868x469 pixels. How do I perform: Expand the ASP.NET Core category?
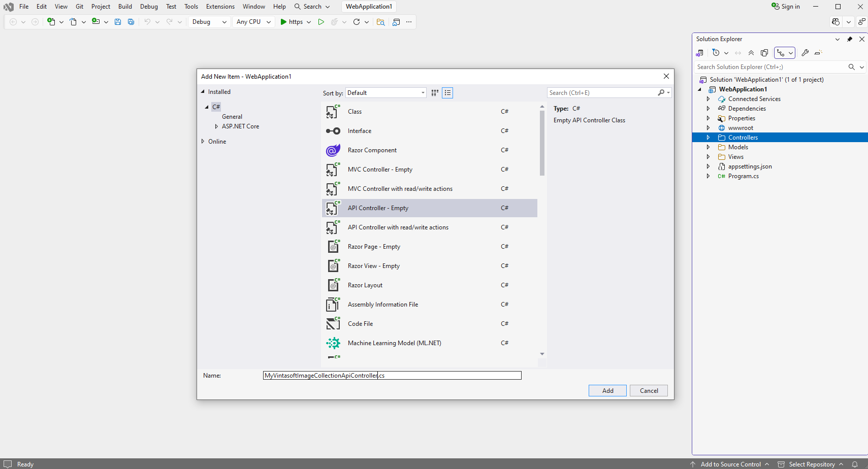(216, 126)
